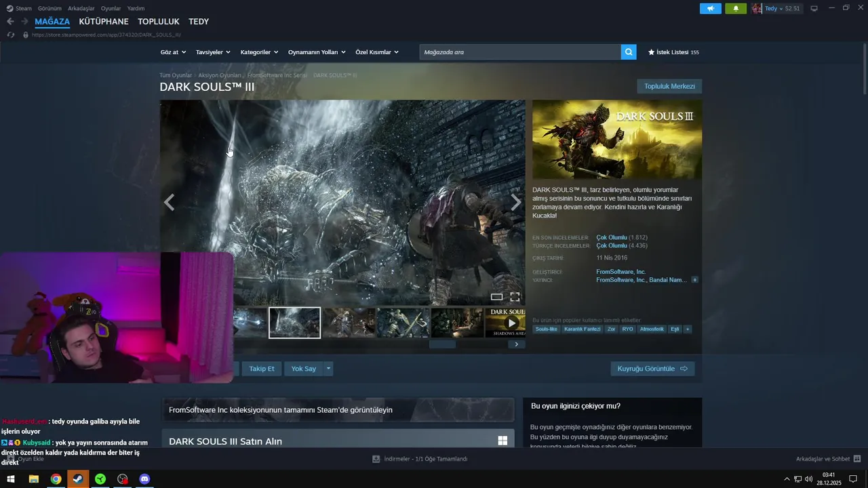Open the Oyunlar menu
Viewport: 868px width, 488px height.
pos(111,8)
